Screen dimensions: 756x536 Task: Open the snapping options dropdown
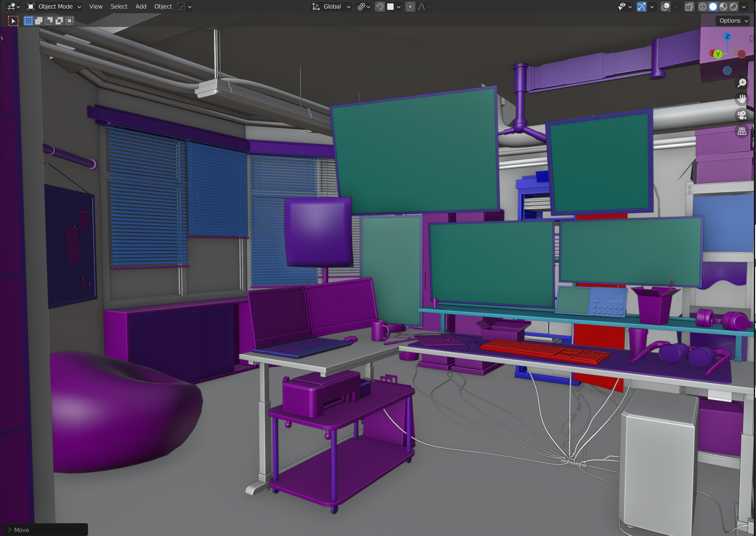tap(394, 6)
